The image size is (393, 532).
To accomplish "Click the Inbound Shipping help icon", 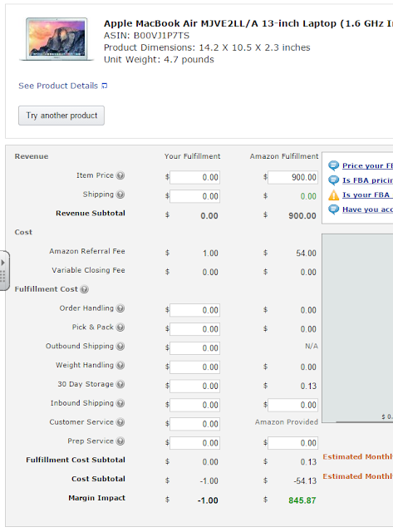I will [120, 403].
